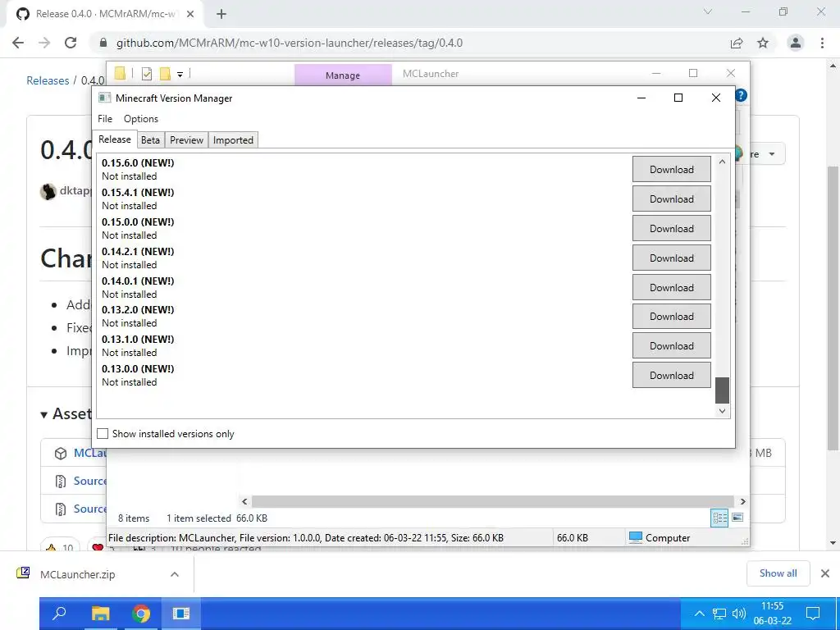This screenshot has height=630, width=840.
Task: Open the Options menu in Version Manager
Action: [141, 118]
